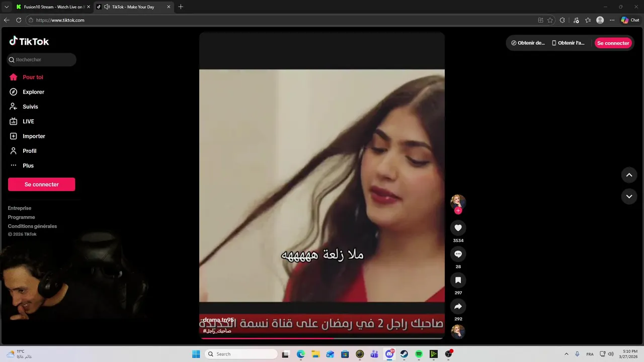Go to the previous video up chevron

point(629,175)
